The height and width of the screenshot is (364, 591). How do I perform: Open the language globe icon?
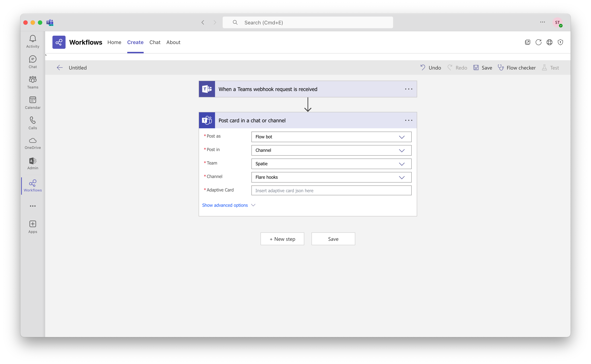point(549,42)
